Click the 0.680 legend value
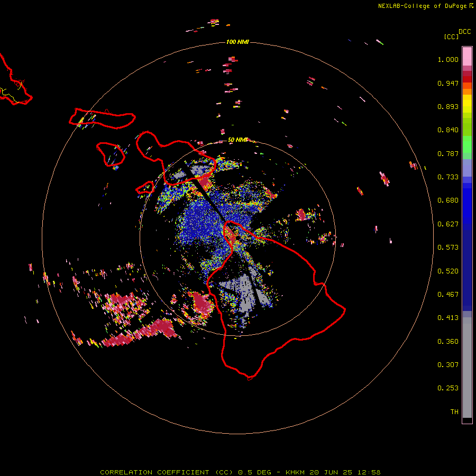Viewport: 476px width, 476px height. (x=448, y=200)
